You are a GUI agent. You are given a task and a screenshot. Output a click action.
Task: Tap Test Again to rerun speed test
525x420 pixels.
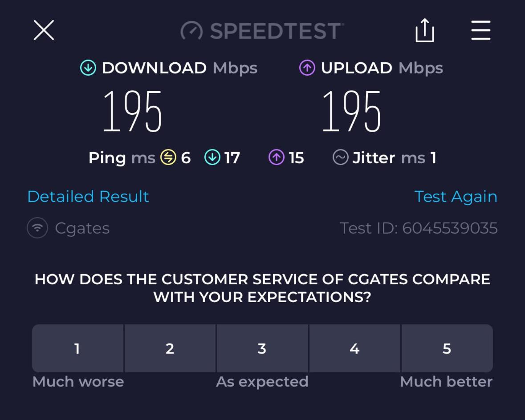click(x=456, y=197)
